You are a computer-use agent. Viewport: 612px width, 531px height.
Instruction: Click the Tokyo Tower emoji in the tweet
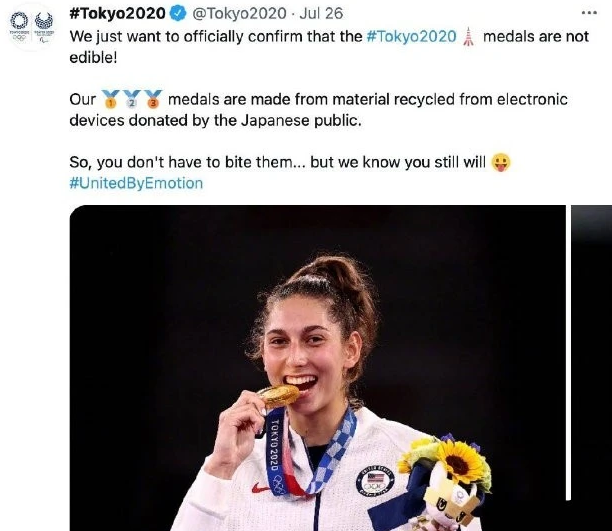pos(468,37)
